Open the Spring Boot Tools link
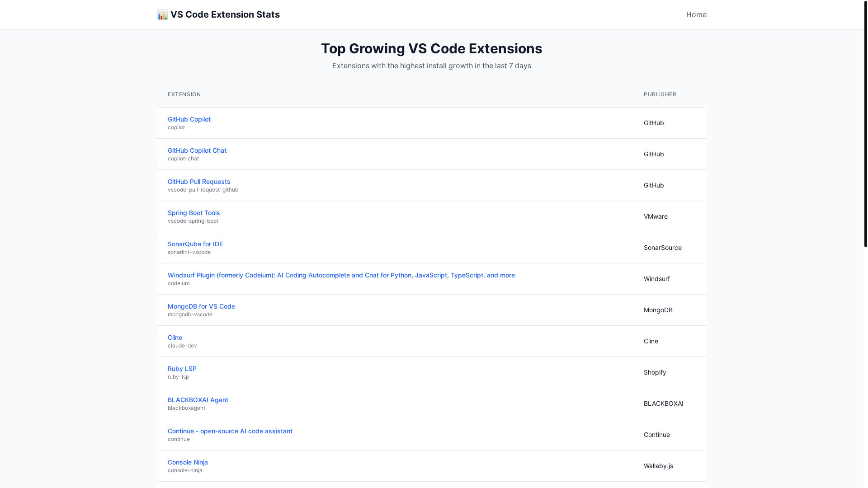The height and width of the screenshot is (488, 868). point(193,213)
